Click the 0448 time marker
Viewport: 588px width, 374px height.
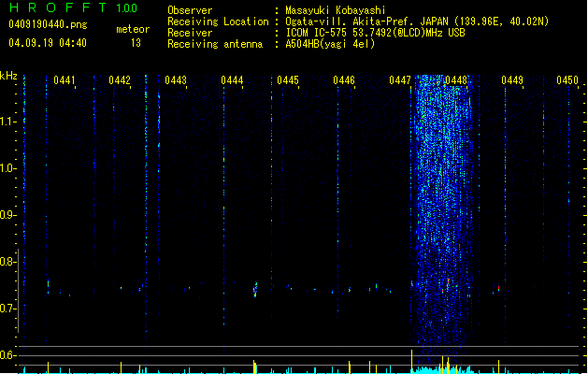coord(456,80)
